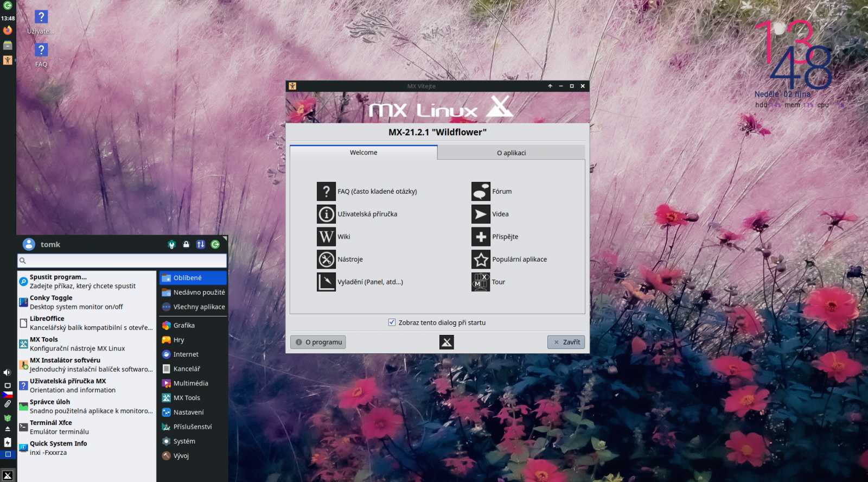This screenshot has height=482, width=868.
Task: Click switch user arrows icon in menu header
Action: pyautogui.click(x=201, y=245)
